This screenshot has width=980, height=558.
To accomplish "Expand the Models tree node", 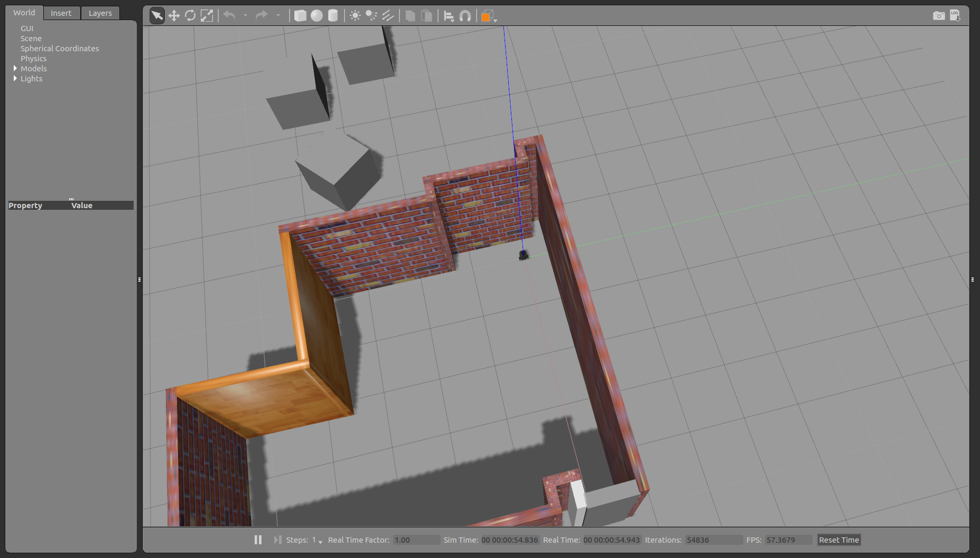I will coord(15,69).
